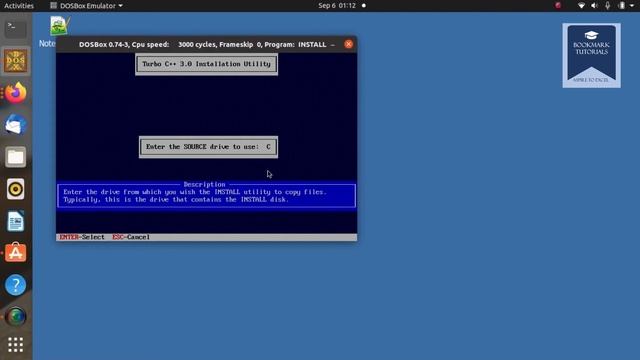Click the red recording indicator in the top bar
The image size is (640, 360).
click(558, 6)
